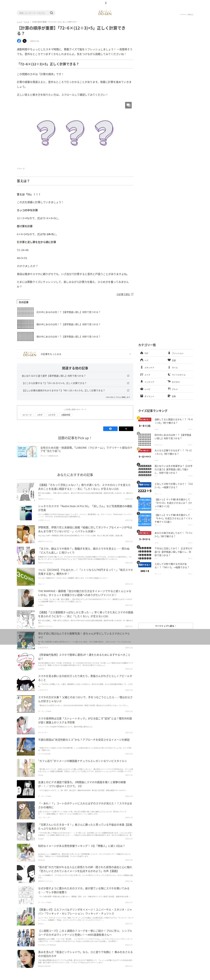This screenshot has height=980, width=210.
Task: Click the ネイル polish icon
Action: 169,367
